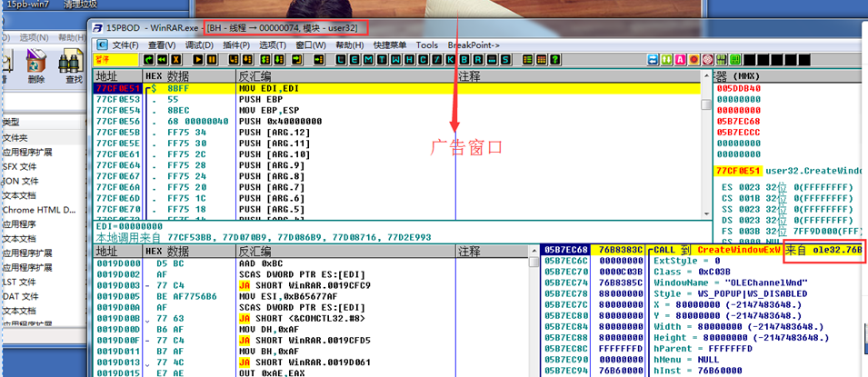This screenshot has width=868, height=377.
Task: Open Source window with S icon
Action: pos(505,59)
